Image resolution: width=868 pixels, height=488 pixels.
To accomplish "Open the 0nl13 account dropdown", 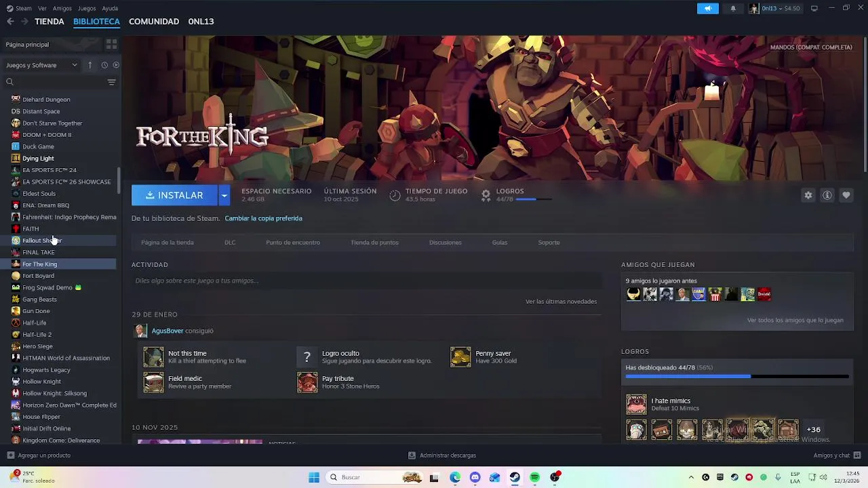I will pos(774,8).
